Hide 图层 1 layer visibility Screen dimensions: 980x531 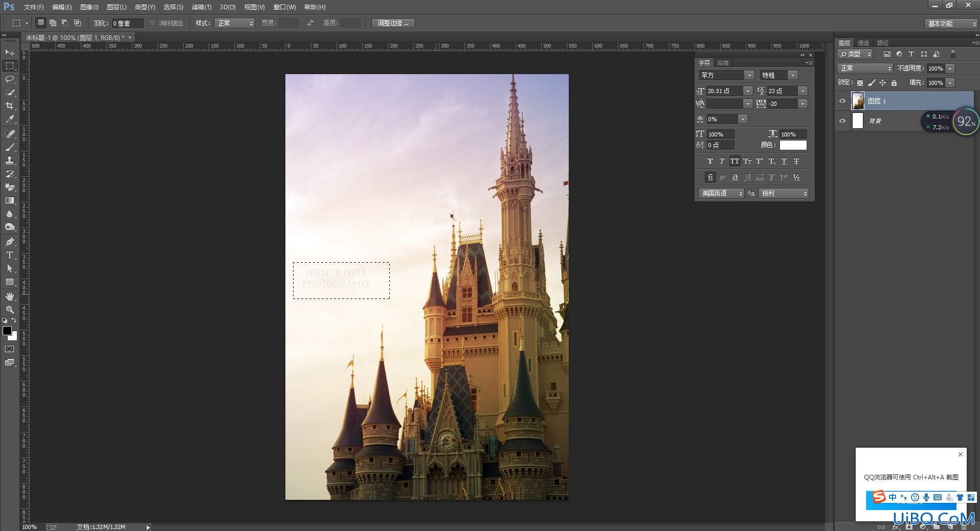(x=842, y=101)
